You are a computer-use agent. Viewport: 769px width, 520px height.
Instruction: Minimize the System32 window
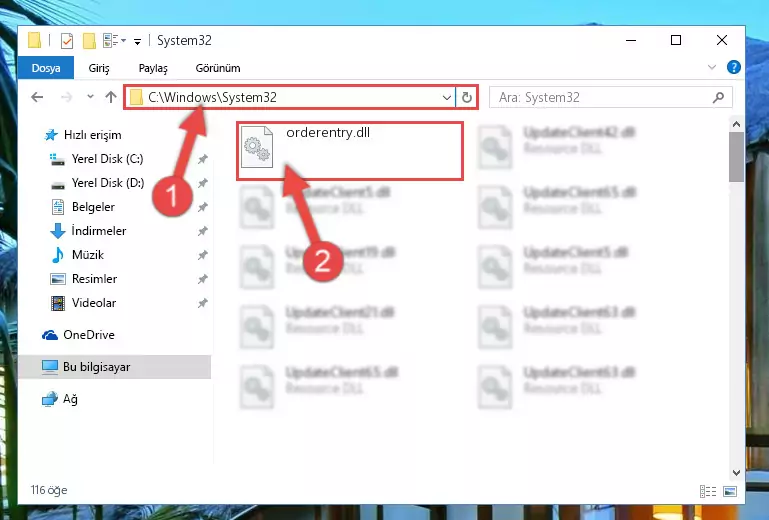631,40
